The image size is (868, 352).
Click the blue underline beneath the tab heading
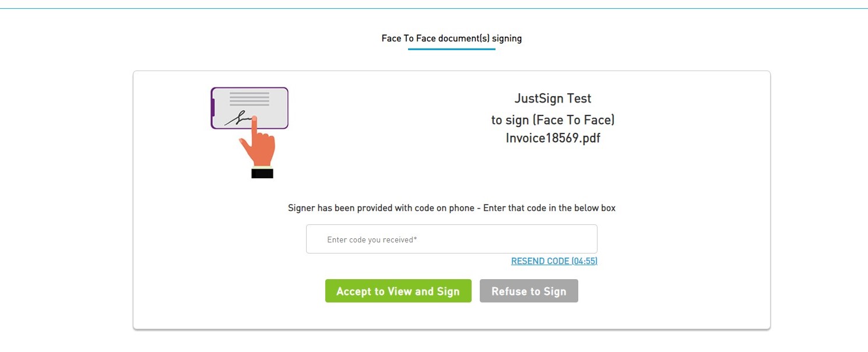(451, 49)
